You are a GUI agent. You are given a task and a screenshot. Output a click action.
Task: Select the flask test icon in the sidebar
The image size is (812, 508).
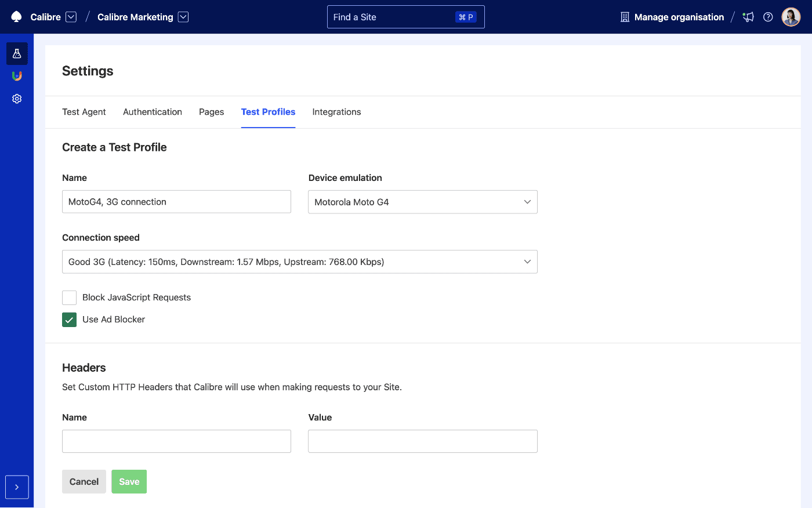click(x=16, y=53)
